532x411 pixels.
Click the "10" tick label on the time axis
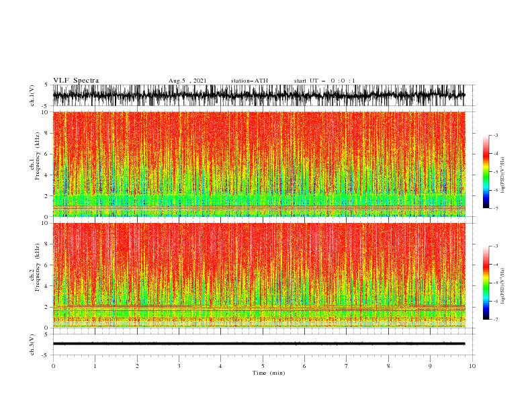pos(472,366)
